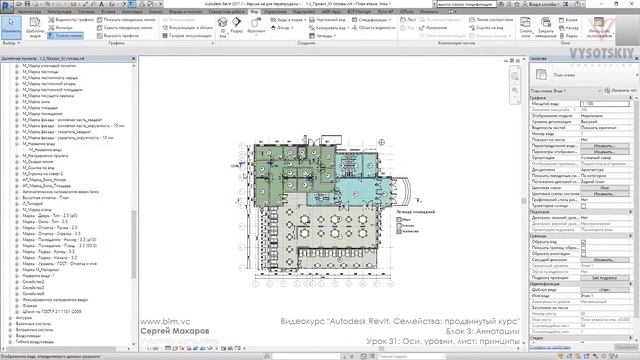Viewport: 640px width, 360px height.
Task: Open User Interface (Интерфейс пользователя) menu
Action: click(599, 27)
